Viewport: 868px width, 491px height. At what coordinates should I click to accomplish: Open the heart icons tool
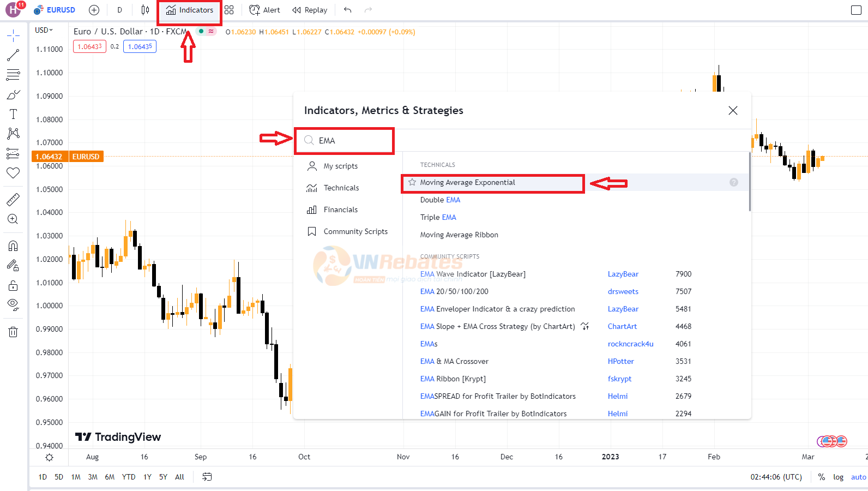13,173
